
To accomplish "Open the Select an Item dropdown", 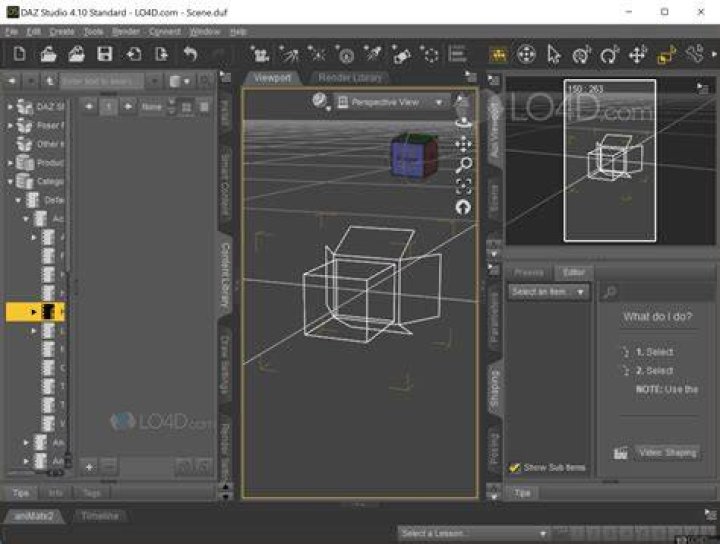I will 548,292.
